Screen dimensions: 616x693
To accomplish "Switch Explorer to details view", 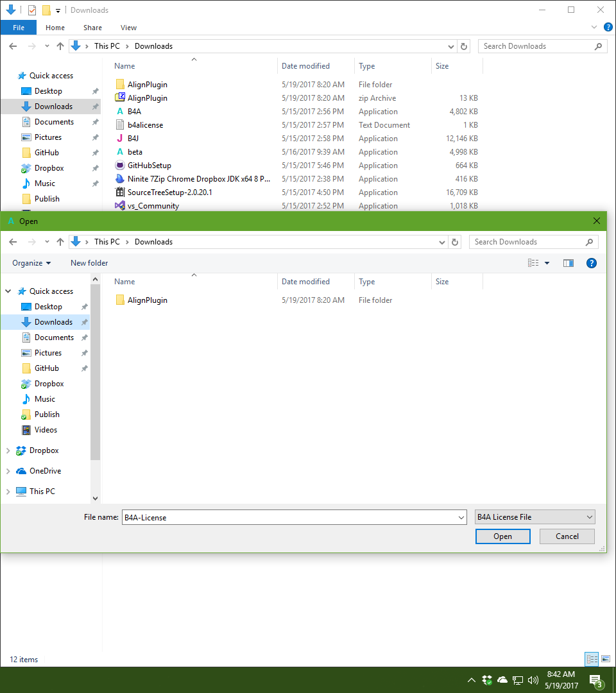I will pos(592,659).
